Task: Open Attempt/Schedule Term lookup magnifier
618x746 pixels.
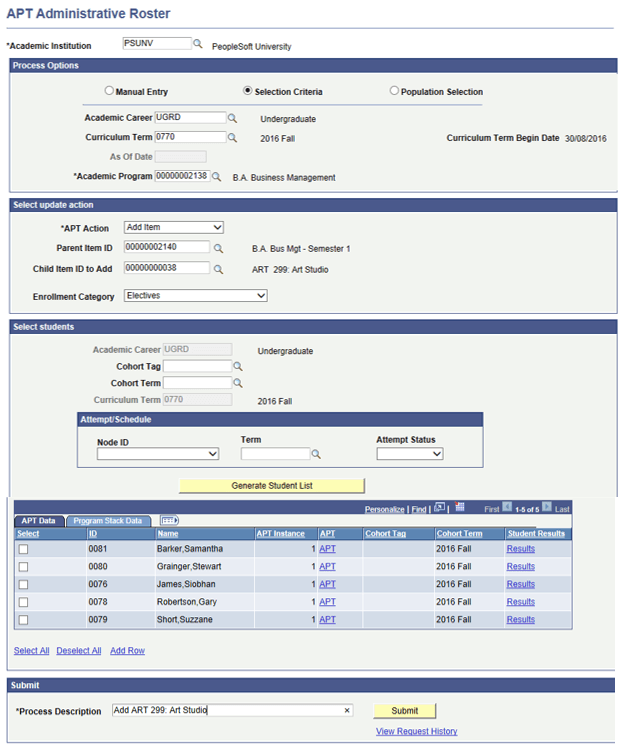Action: (x=316, y=454)
